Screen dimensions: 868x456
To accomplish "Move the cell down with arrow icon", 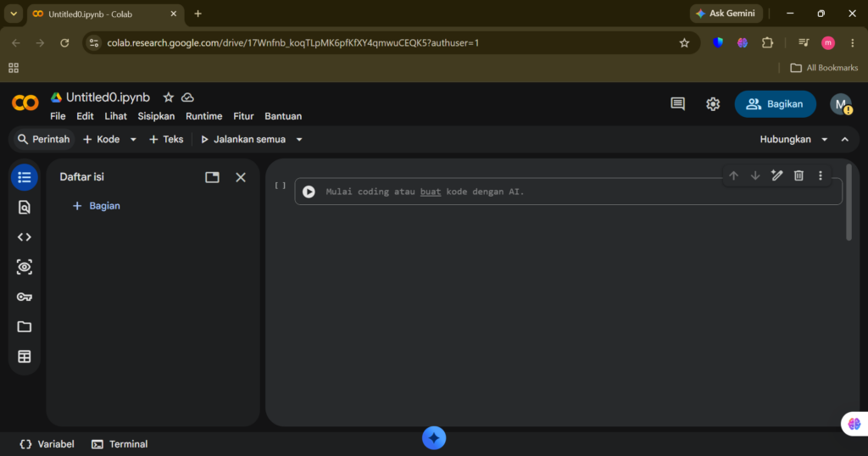I will [755, 176].
